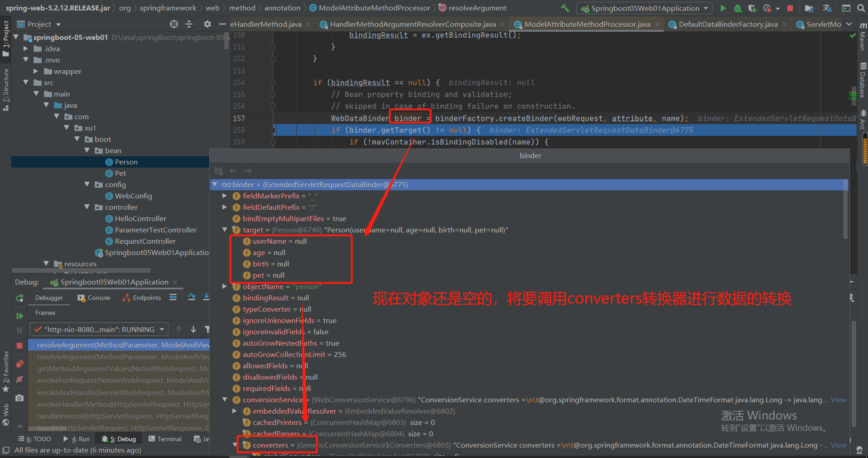The width and height of the screenshot is (868, 458).
Task: Collapse the springboot-05-web01 project root
Action: (16, 37)
